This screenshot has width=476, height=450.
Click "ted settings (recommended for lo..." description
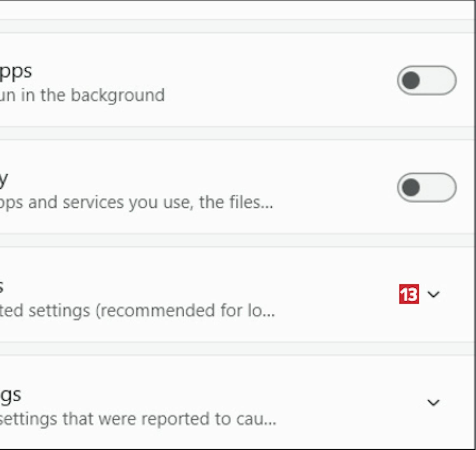136,310
